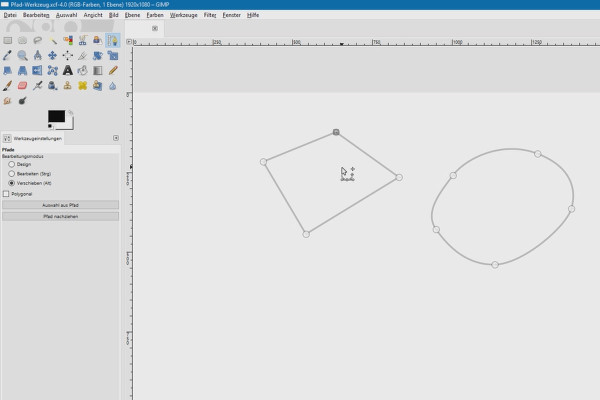
Task: Swap foreground and background colors
Action: pos(70,112)
